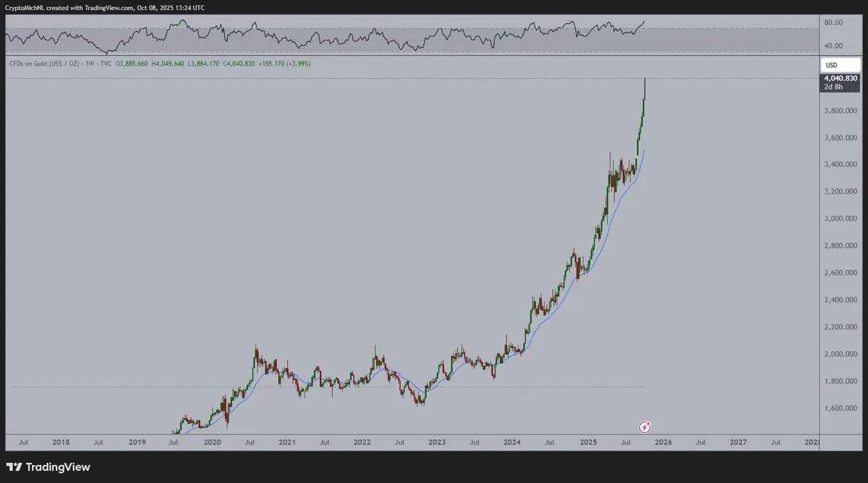Click the 3,800.000 price scale label
Image resolution: width=868 pixels, height=483 pixels.
click(841, 111)
